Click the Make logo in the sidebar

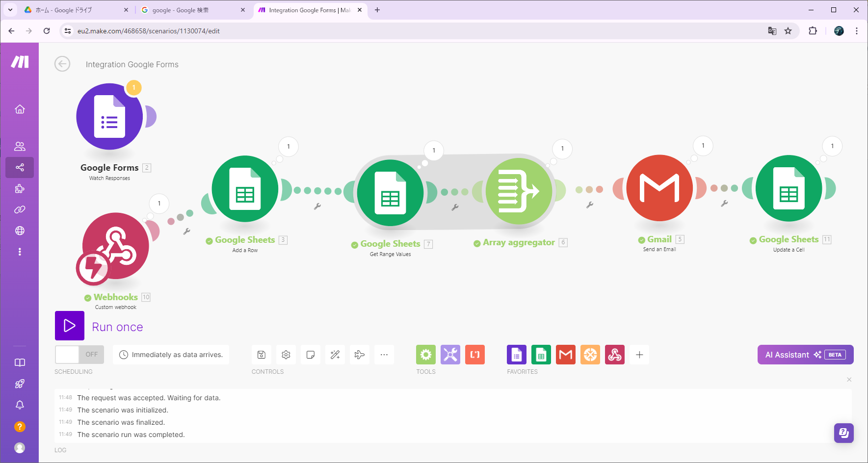[20, 62]
